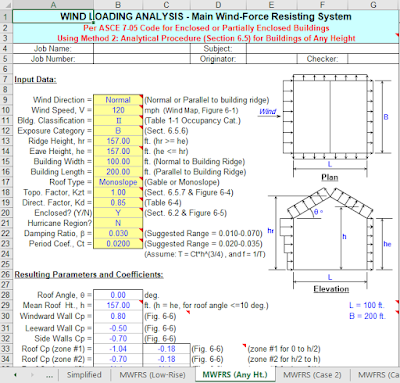
Task: Click the Direct. Factor Kd value 0.85
Action: click(118, 203)
